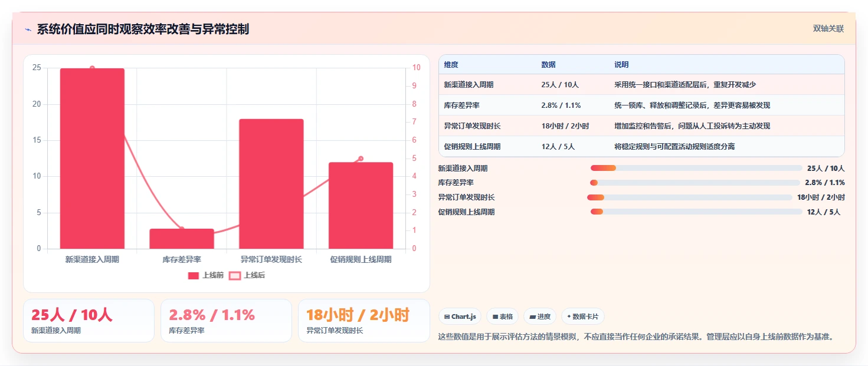Select the 18小时 / 2小时 cell in the table
Viewport: 868px width, 366px height.
[565, 126]
